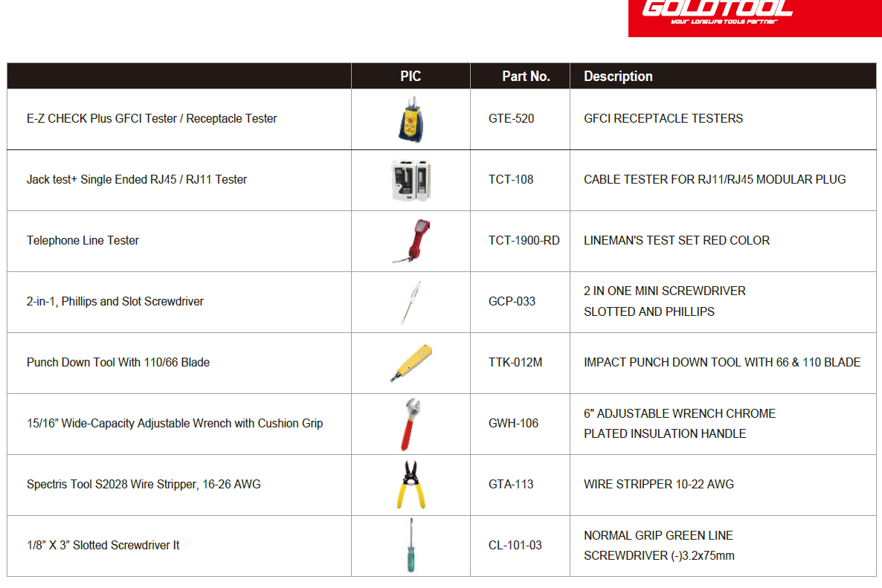Click the yellow punch down tool picture
This screenshot has height=588, width=882.
[x=411, y=364]
